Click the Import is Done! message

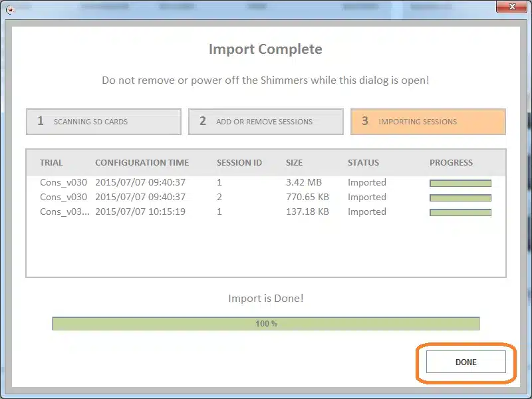266,298
